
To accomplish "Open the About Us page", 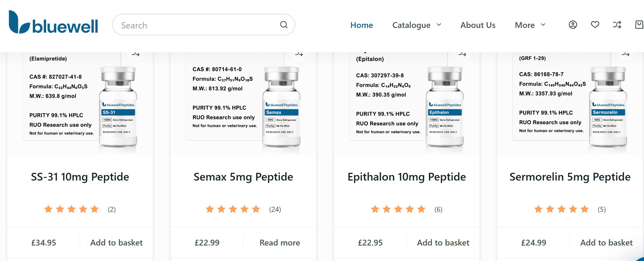I will tap(478, 25).
